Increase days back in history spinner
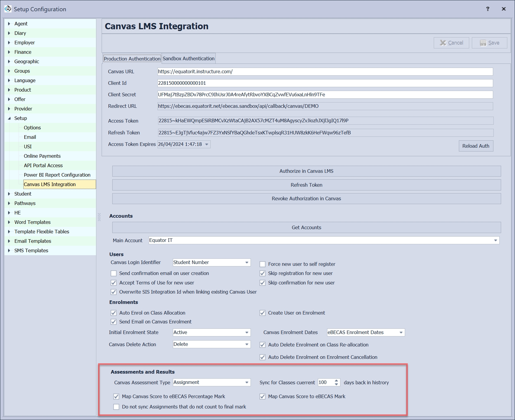Viewport: 515px width, 420px height. point(336,381)
